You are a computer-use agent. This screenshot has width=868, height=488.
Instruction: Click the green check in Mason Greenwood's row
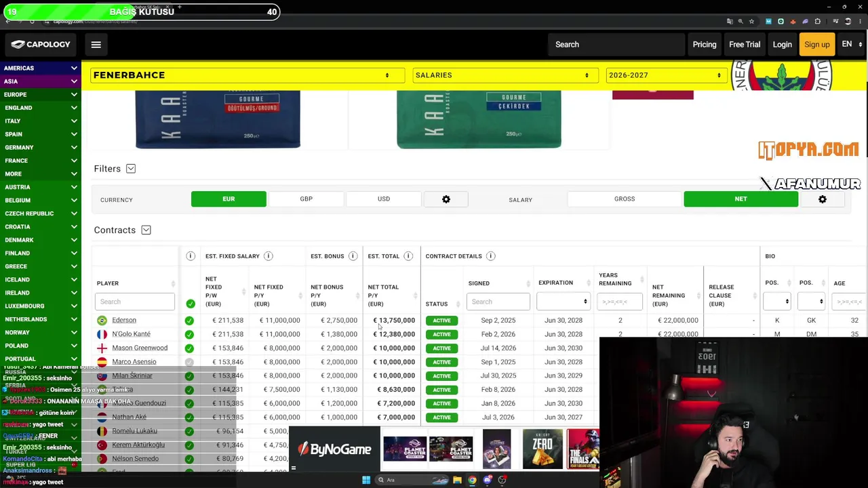pos(189,348)
